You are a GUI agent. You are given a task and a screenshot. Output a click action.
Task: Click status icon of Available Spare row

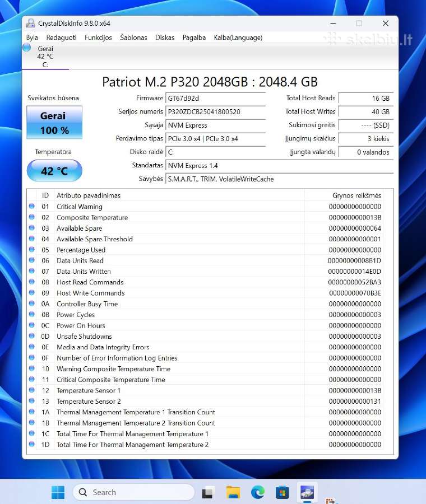32,228
